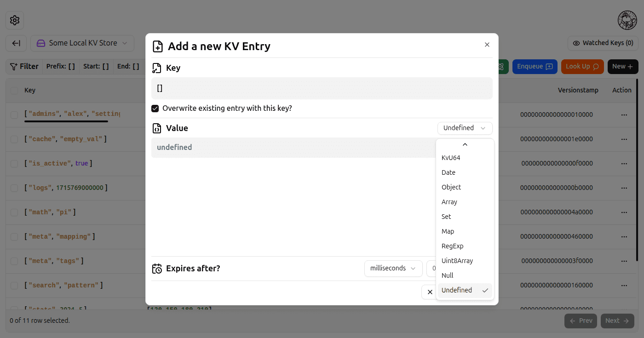The image size is (644, 338).
Task: Toggle Overwrite existing entry checkbox
Action: click(155, 109)
